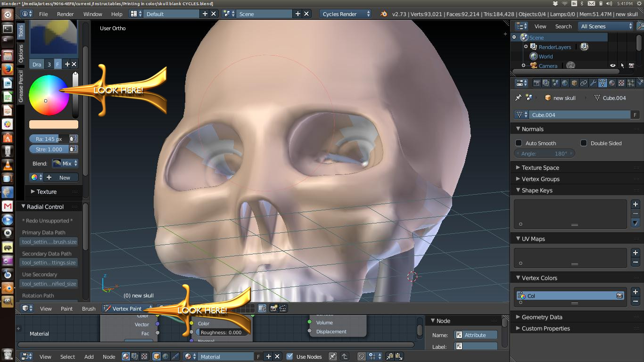644x362 pixels.
Task: Pin the properties context
Action: (x=518, y=98)
